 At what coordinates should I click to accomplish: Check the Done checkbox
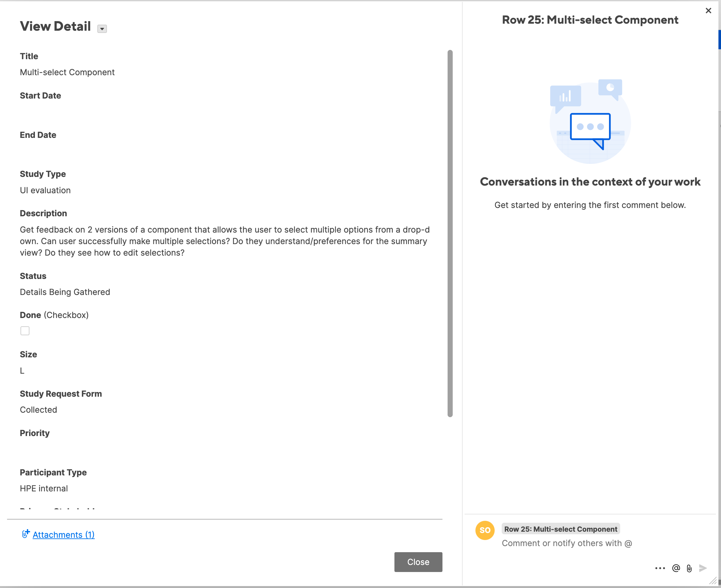(x=25, y=330)
